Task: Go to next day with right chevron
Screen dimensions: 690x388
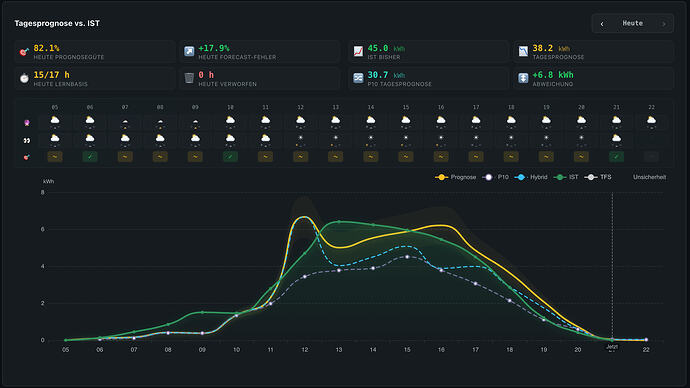Action: (664, 24)
